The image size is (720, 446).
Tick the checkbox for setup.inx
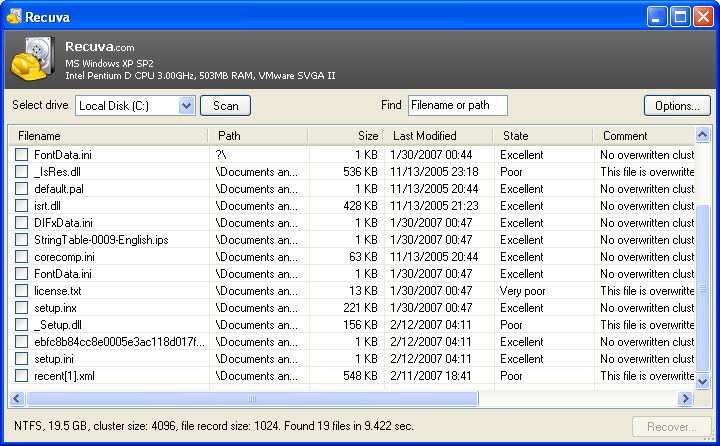(21, 308)
